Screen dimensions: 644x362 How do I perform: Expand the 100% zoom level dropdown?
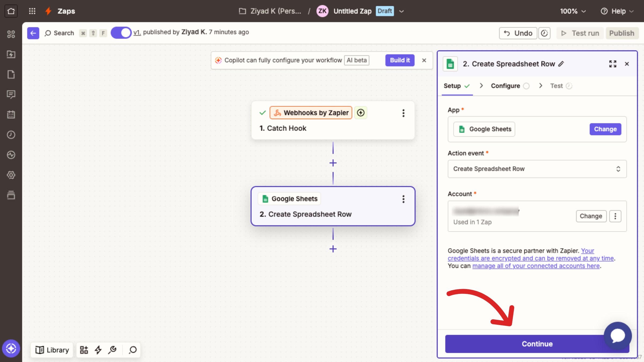pyautogui.click(x=573, y=11)
